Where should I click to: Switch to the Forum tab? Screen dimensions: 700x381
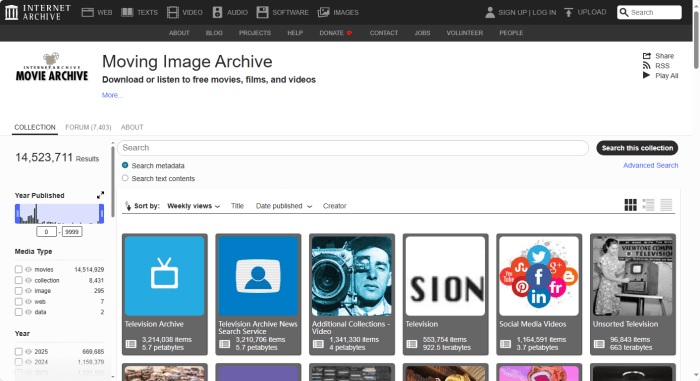click(88, 127)
